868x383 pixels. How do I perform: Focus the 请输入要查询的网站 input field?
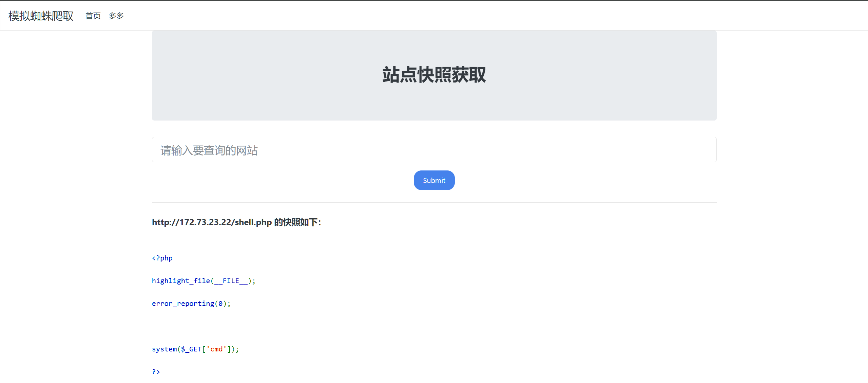pyautogui.click(x=434, y=150)
